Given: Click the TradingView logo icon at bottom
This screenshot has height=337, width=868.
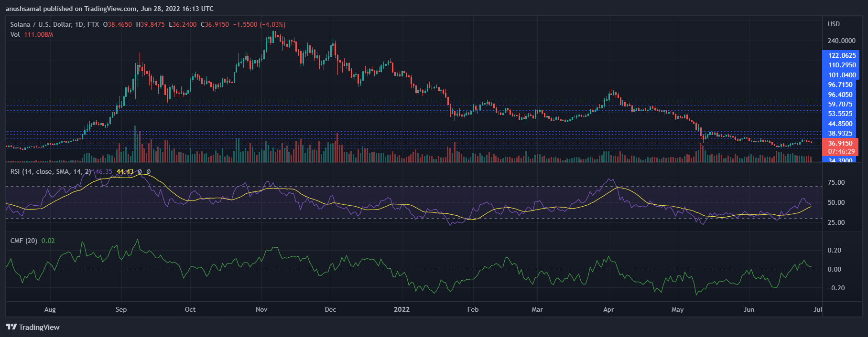Looking at the screenshot, I should pyautogui.click(x=11, y=327).
